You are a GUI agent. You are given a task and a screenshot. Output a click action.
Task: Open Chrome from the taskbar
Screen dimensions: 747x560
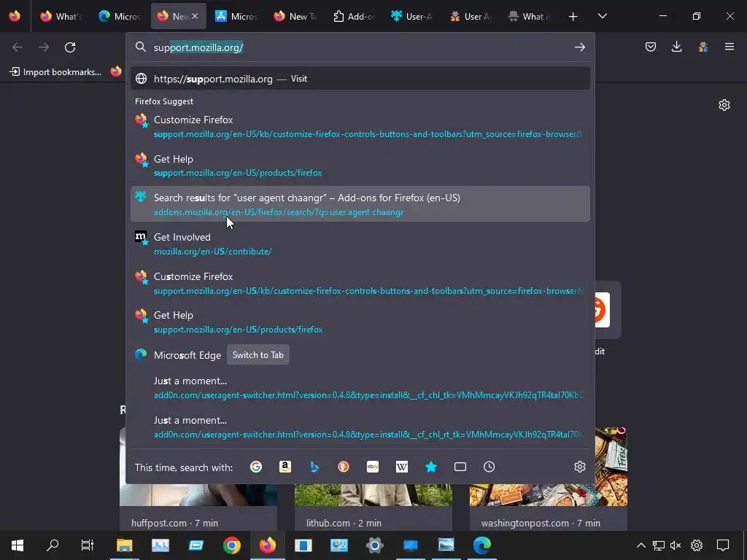pos(231,545)
